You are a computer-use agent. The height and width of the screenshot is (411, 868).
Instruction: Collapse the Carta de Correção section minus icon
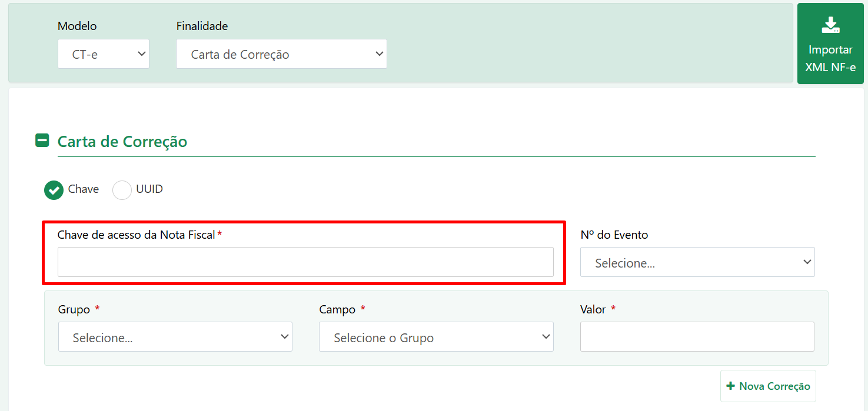pos(42,141)
